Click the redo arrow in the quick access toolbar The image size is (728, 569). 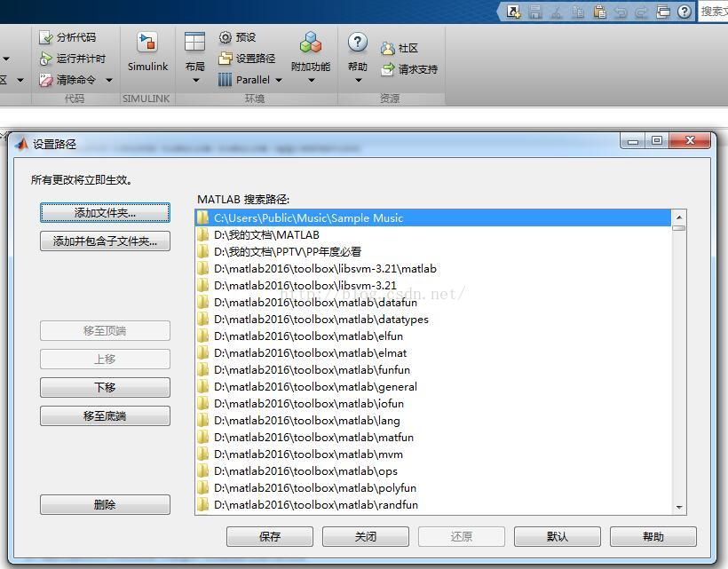click(x=642, y=12)
